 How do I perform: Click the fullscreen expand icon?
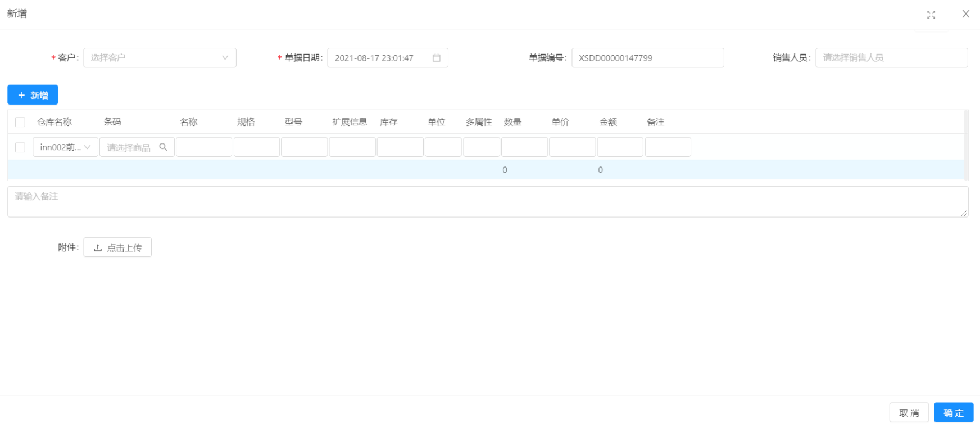[x=931, y=15]
